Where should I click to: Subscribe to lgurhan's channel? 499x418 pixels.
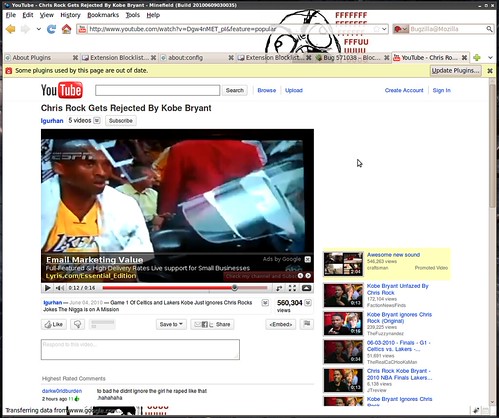pyautogui.click(x=121, y=121)
